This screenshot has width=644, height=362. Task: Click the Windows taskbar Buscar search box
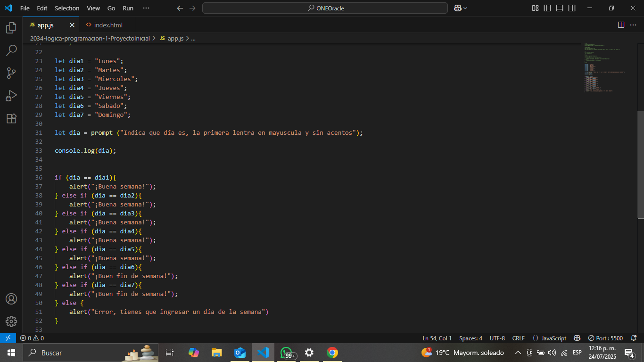[91, 353]
